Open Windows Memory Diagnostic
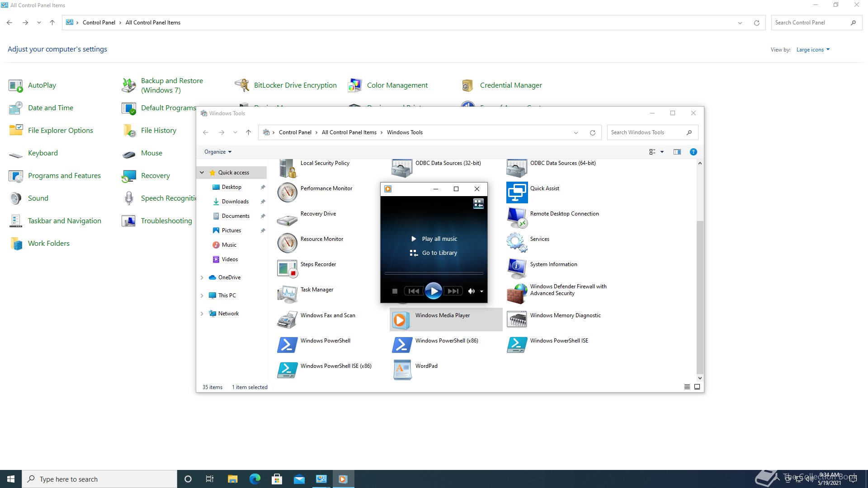The image size is (868, 488). (x=554, y=319)
